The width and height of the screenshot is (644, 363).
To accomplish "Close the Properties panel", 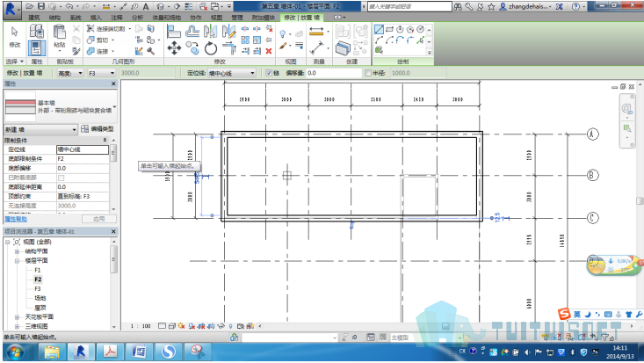I will pyautogui.click(x=113, y=83).
